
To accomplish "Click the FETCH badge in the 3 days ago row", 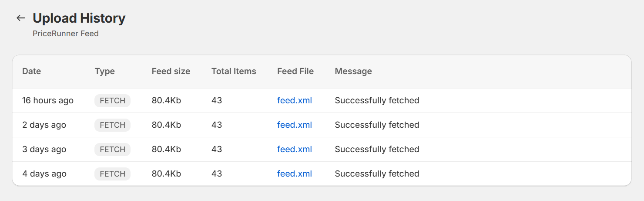I will pyautogui.click(x=112, y=149).
